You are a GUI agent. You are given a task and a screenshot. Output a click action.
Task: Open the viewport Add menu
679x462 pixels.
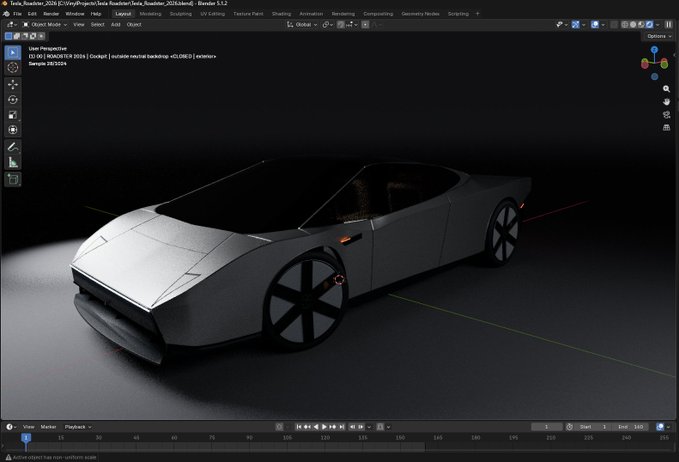pos(116,25)
